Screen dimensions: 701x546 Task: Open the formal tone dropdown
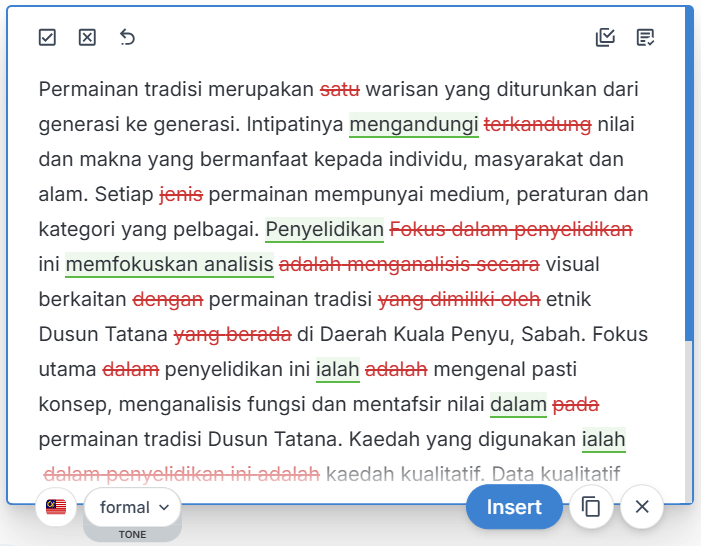(133, 507)
